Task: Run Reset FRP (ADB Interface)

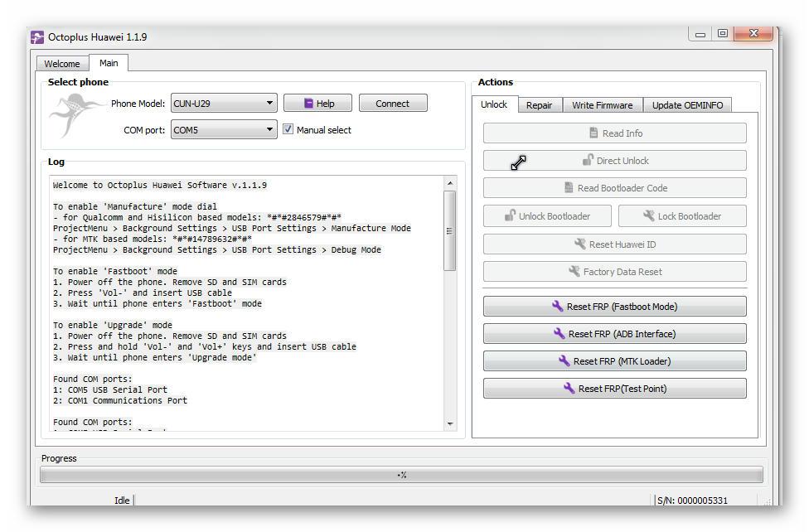Action: 614,333
